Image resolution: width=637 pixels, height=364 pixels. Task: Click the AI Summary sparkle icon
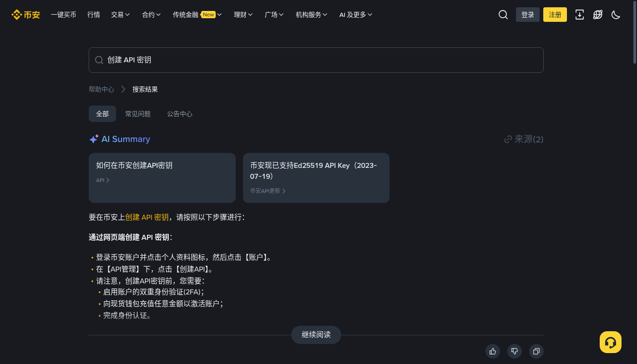click(x=94, y=139)
